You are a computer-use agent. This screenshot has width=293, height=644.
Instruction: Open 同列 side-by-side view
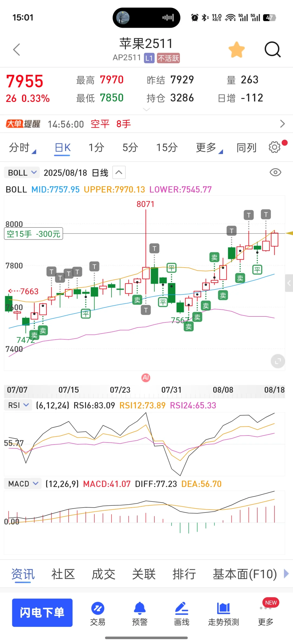click(246, 148)
